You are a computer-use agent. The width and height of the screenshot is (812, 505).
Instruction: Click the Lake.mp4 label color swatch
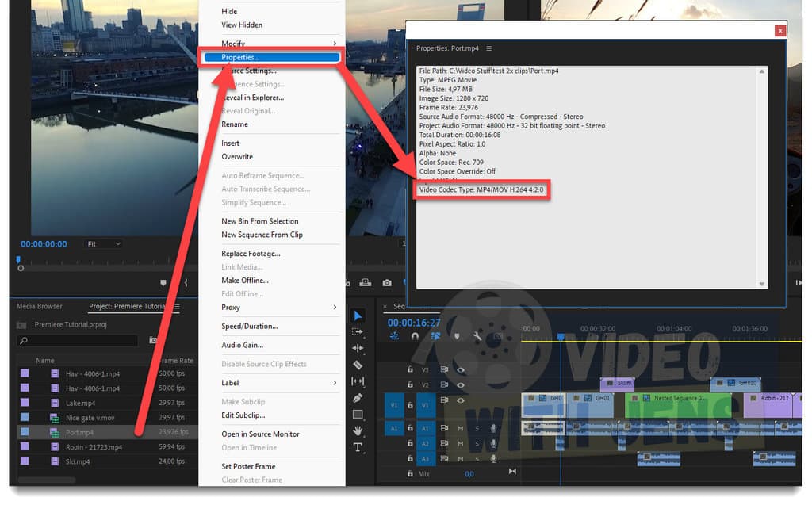pyautogui.click(x=25, y=403)
